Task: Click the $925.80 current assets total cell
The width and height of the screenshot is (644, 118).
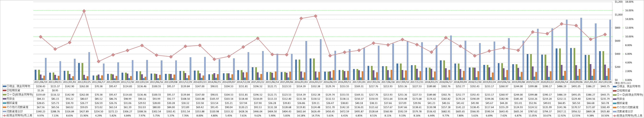Action: [605, 111]
